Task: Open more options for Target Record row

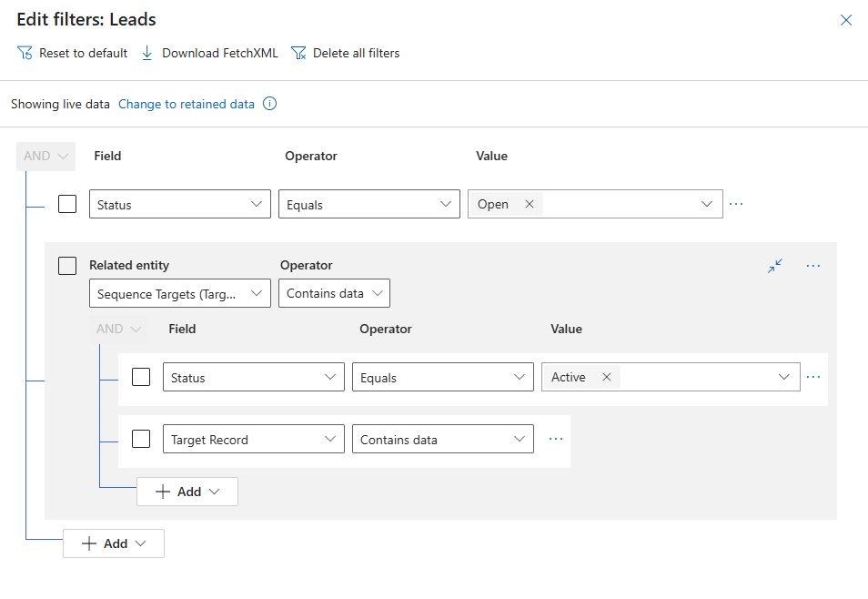Action: (x=556, y=439)
